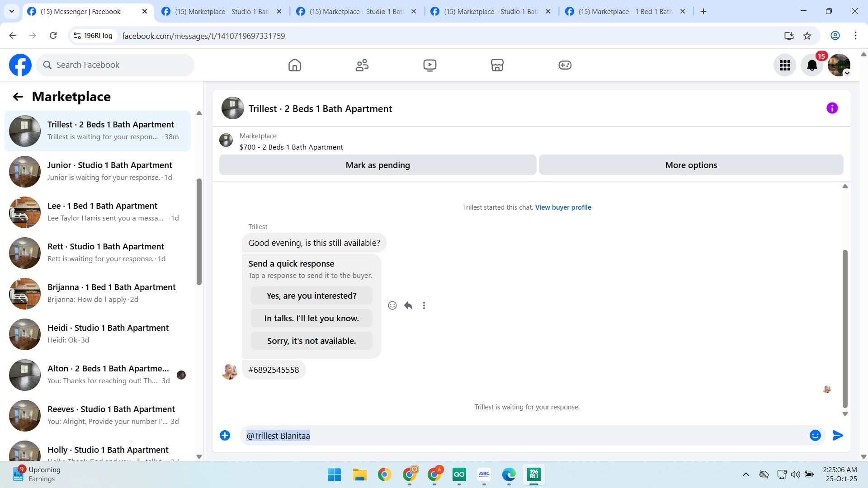868x488 pixels.
Task: Close the Messenger | Facebook tab
Action: click(x=145, y=12)
